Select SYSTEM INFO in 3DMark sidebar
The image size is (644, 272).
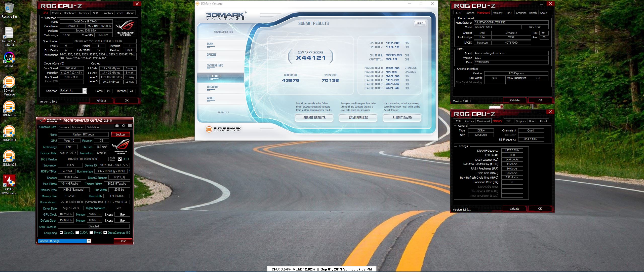[215, 65]
